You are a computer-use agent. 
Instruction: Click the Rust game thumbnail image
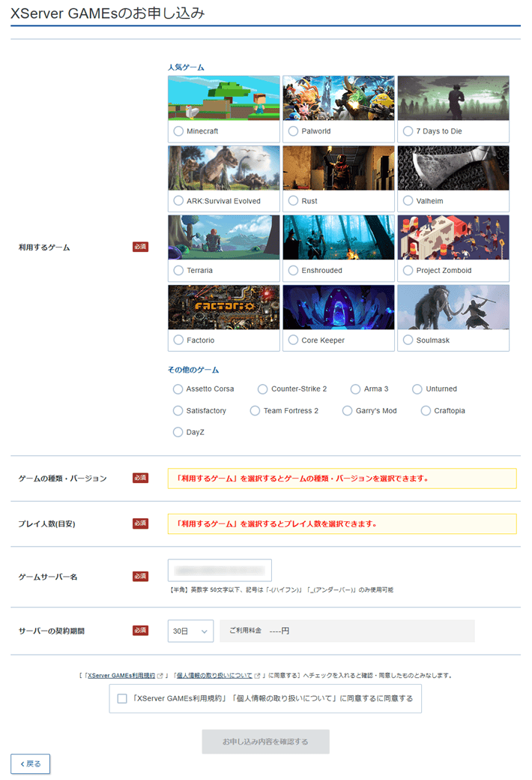click(339, 168)
